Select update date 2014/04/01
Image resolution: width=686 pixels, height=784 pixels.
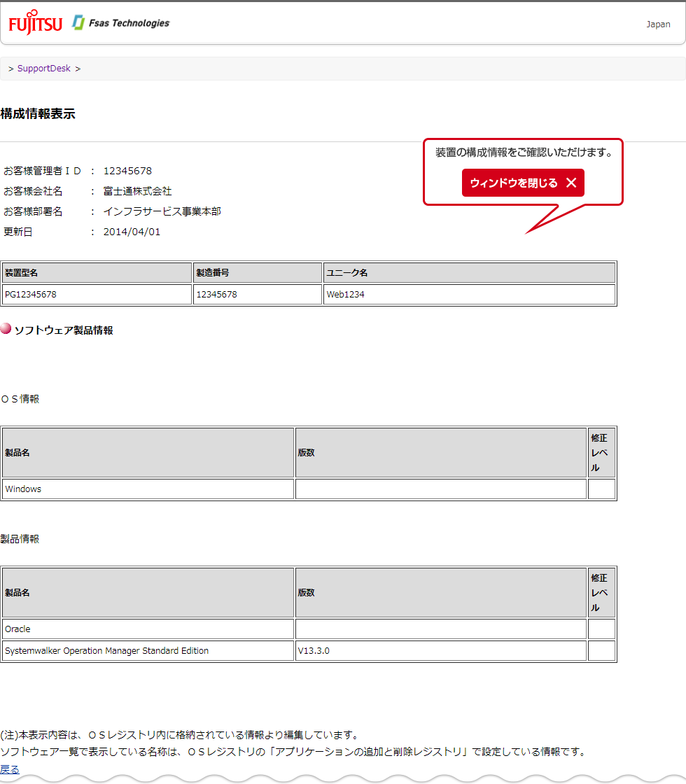132,232
